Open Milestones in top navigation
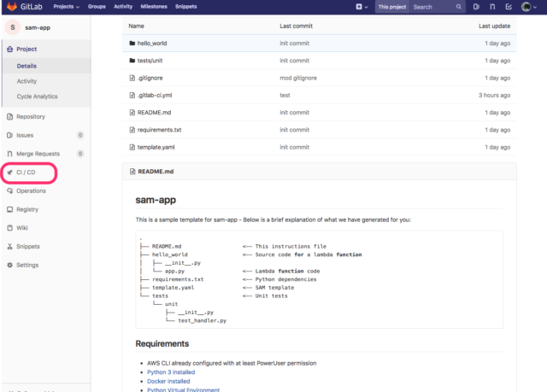 154,7
